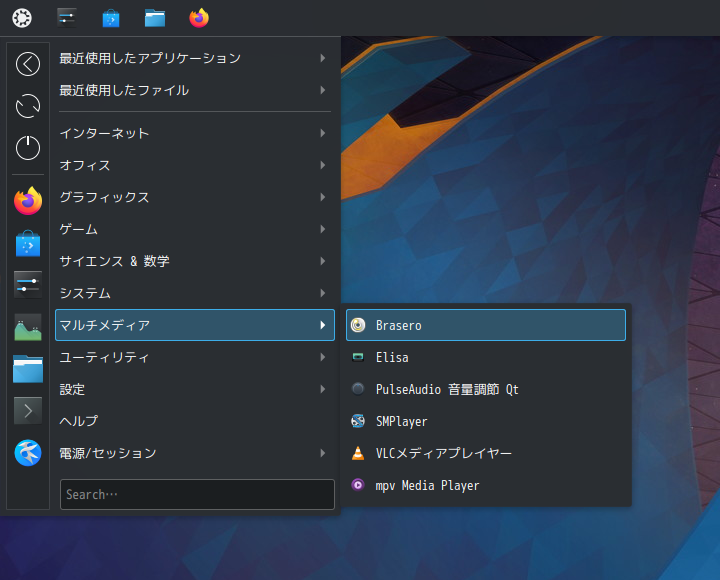Screen dimensions: 720x580
Task: Expand arrow next to グラフィックス
Action: (x=323, y=197)
